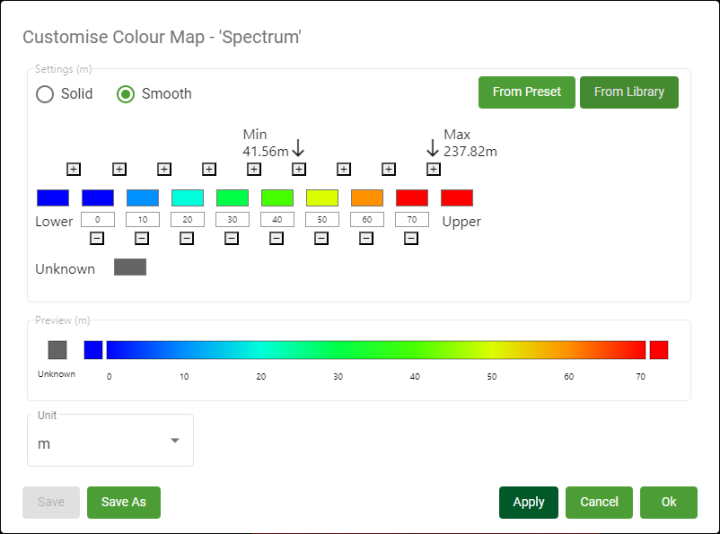This screenshot has width=720, height=534.
Task: Cancel the colour map dialog
Action: [x=599, y=502]
